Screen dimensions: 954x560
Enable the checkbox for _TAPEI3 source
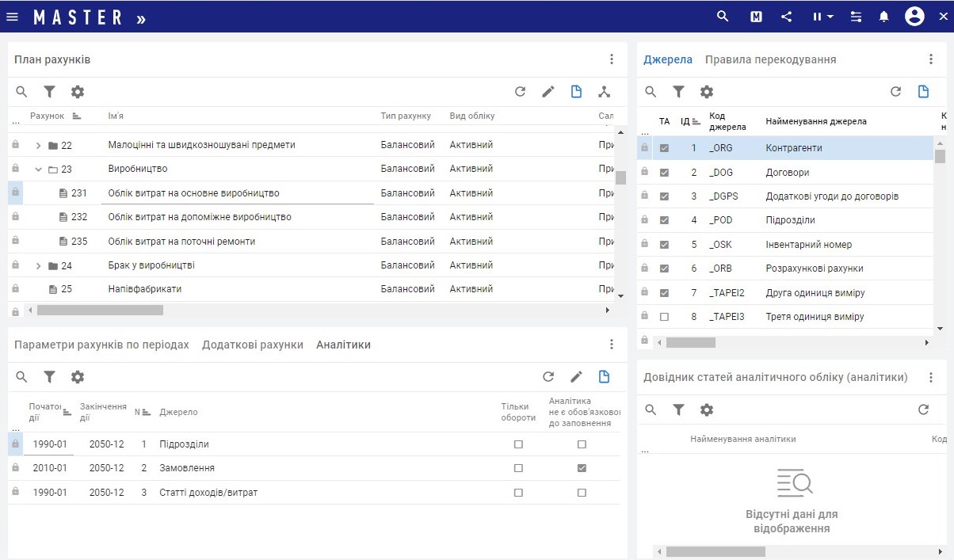[664, 317]
